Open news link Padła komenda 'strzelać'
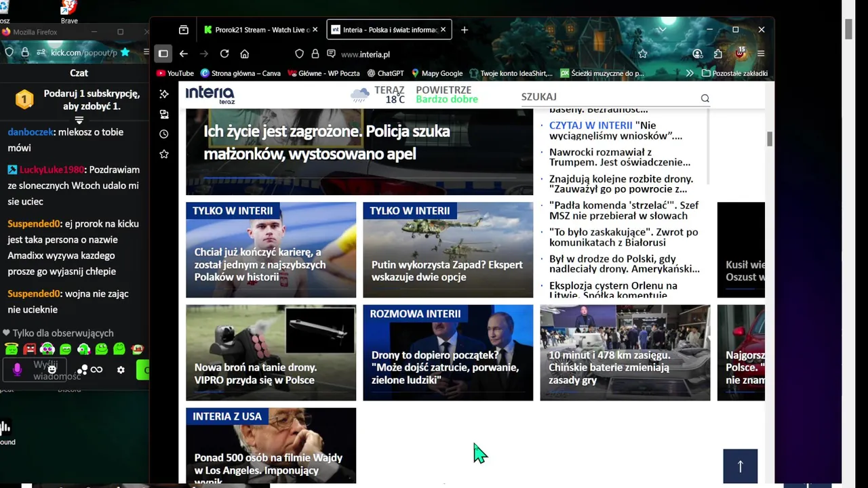 (x=624, y=210)
